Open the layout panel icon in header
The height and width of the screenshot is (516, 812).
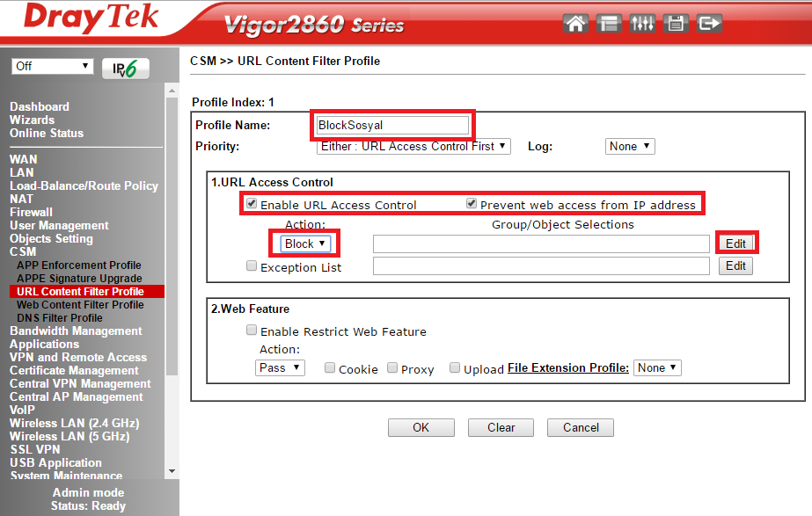point(609,24)
